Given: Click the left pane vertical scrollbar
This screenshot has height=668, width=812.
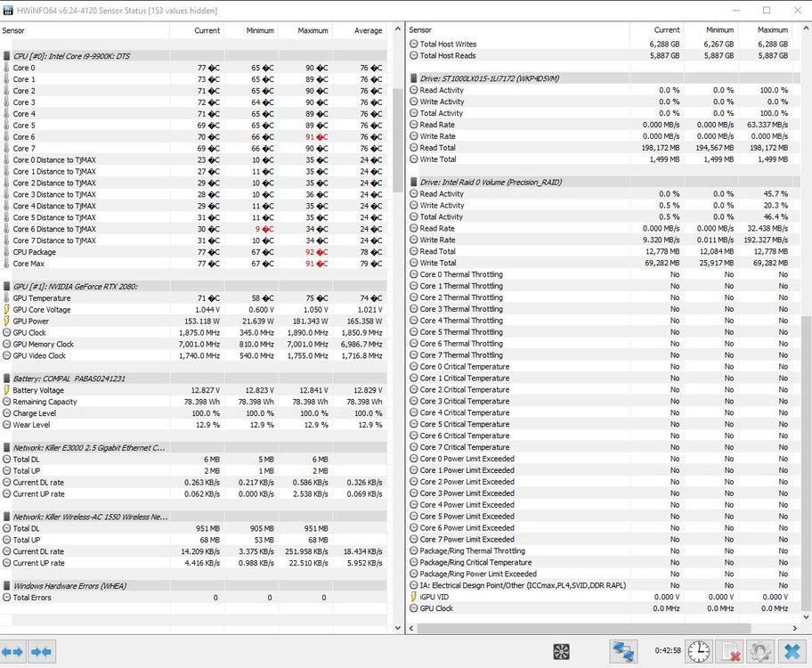Looking at the screenshot, I should [x=397, y=143].
